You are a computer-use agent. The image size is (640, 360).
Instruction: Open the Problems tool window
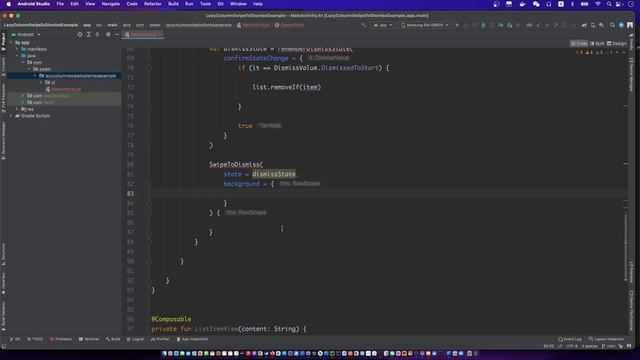point(61,339)
